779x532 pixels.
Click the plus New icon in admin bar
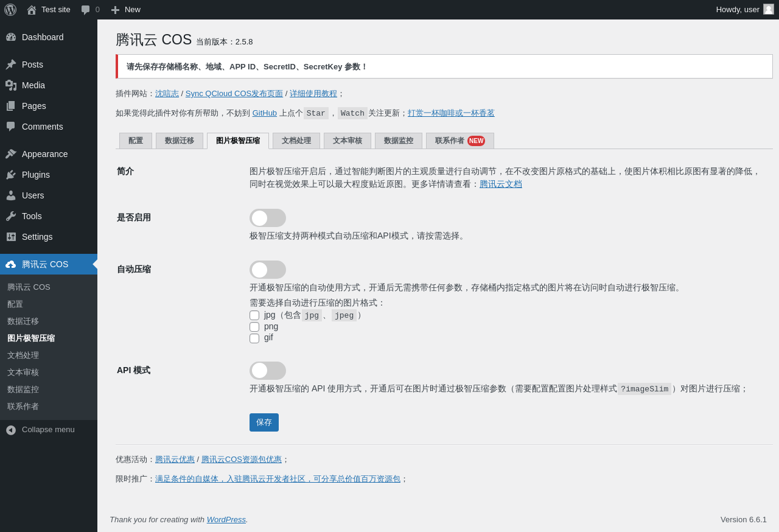point(115,10)
